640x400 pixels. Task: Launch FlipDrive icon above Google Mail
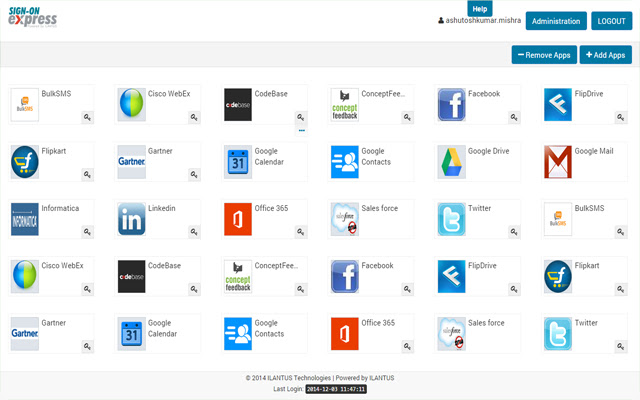coord(558,105)
